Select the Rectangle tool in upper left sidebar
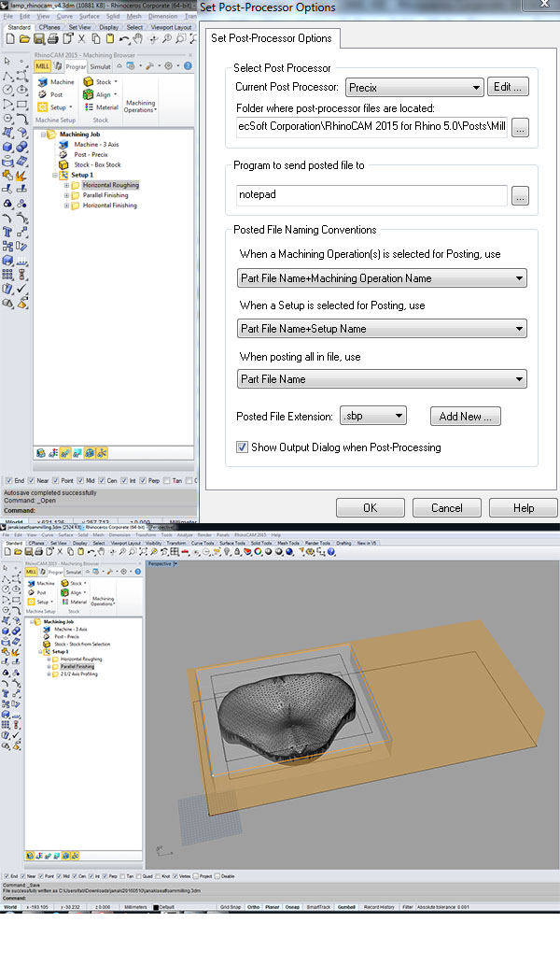This screenshot has height=979, width=560. pos(21,105)
